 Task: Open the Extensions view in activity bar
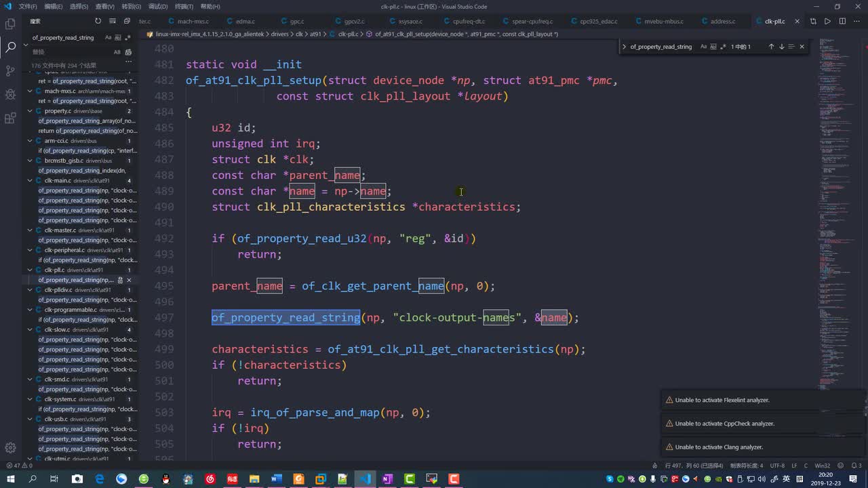click(10, 118)
